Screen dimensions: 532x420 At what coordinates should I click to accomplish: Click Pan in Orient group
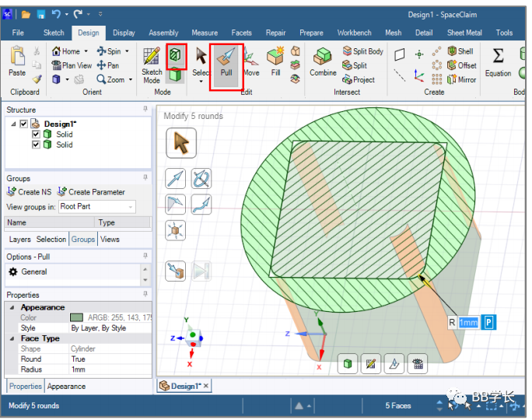[x=108, y=65]
